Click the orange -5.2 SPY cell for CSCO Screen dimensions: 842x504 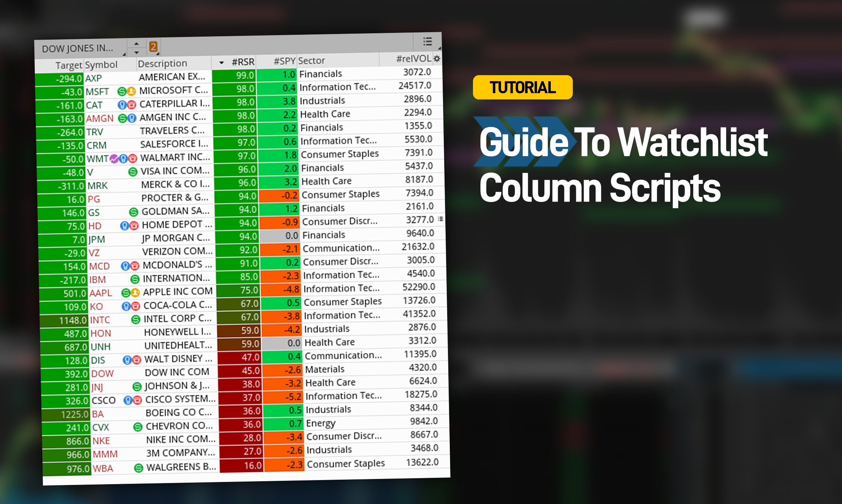click(284, 397)
